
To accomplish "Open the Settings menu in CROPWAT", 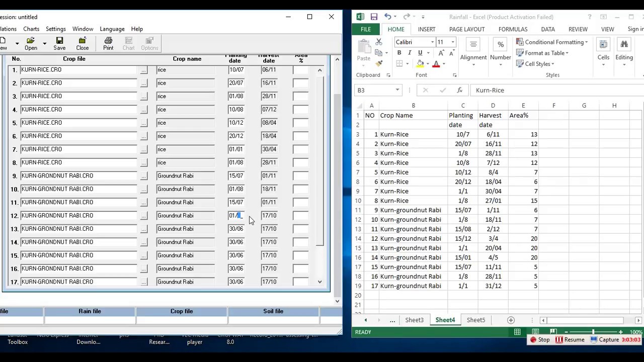I will click(x=56, y=29).
